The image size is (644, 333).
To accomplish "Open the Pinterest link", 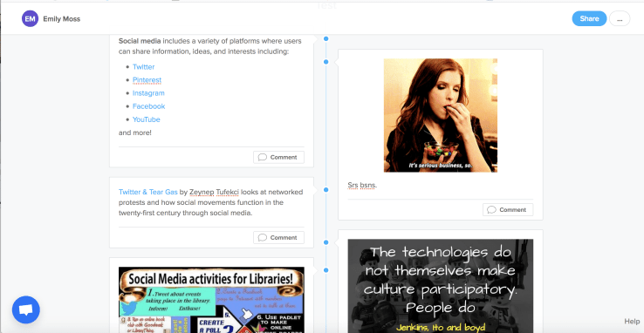I will pos(147,80).
